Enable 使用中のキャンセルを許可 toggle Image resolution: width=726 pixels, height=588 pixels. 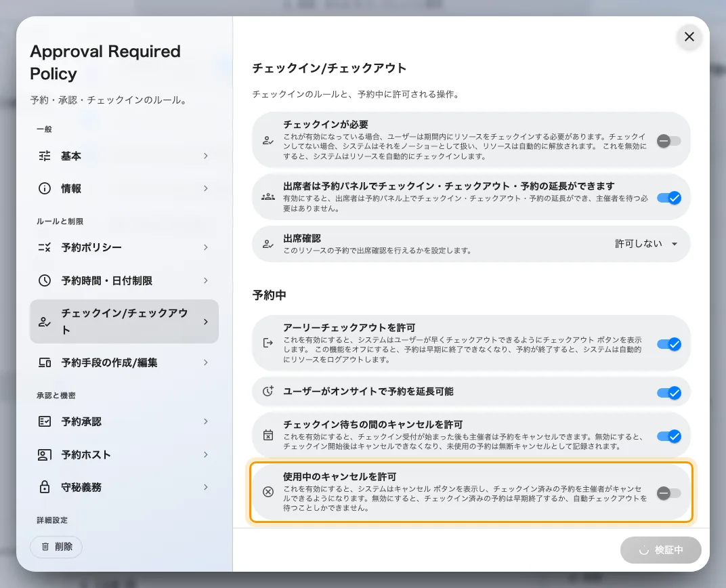point(668,493)
